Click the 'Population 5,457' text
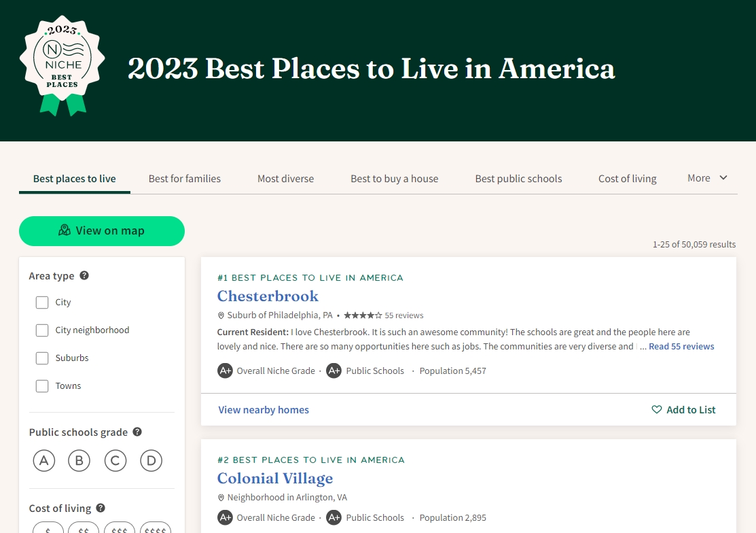 [453, 371]
